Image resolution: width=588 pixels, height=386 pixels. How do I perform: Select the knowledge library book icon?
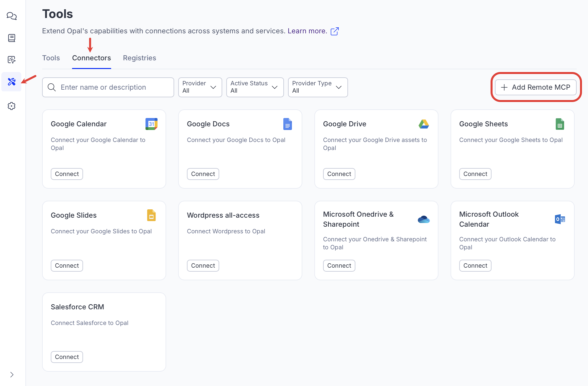pos(11,38)
